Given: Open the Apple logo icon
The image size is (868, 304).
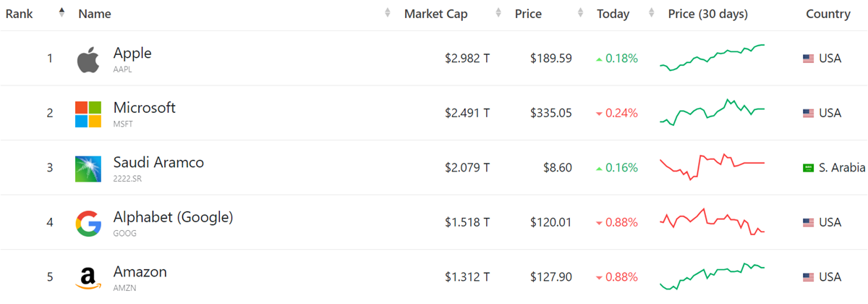Looking at the screenshot, I should [x=88, y=59].
